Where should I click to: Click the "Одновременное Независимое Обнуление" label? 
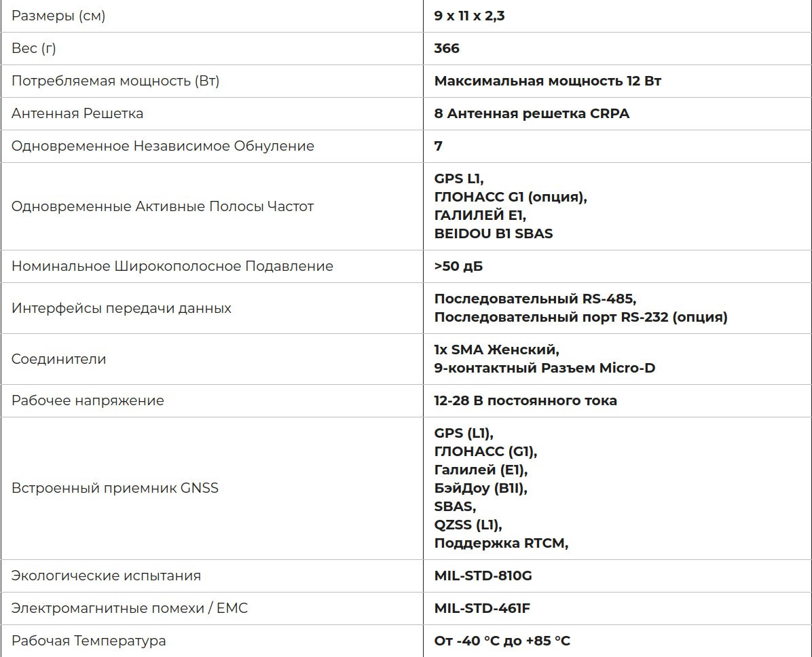click(x=163, y=146)
